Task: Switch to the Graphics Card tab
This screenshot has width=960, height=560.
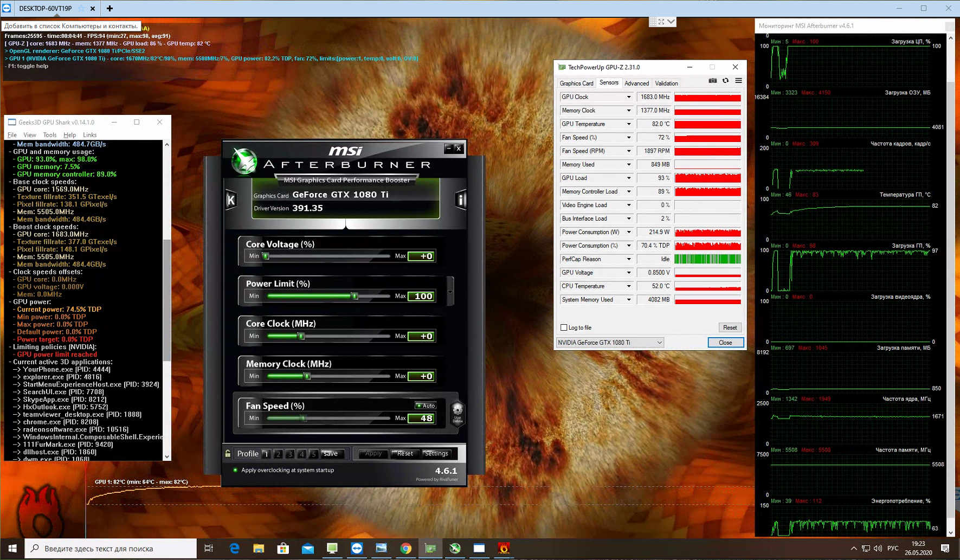Action: point(576,83)
